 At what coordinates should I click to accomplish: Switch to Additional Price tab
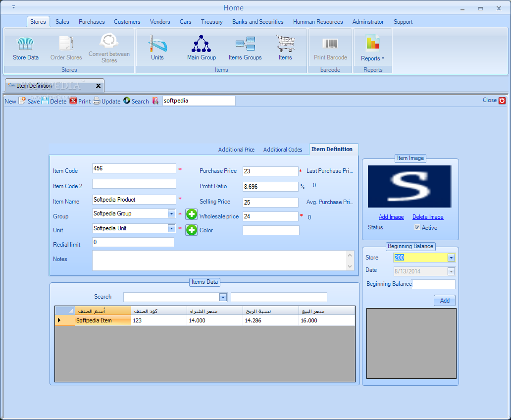pyautogui.click(x=236, y=150)
